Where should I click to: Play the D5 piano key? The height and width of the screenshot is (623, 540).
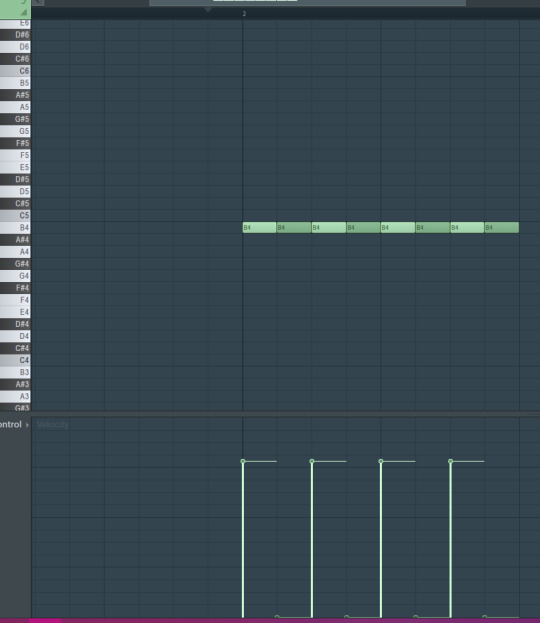pyautogui.click(x=15, y=192)
